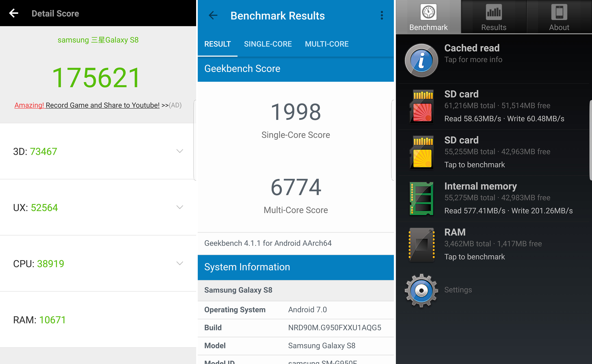Tap the Geekbench Score header
Image resolution: width=592 pixels, height=364 pixels.
[x=296, y=69]
